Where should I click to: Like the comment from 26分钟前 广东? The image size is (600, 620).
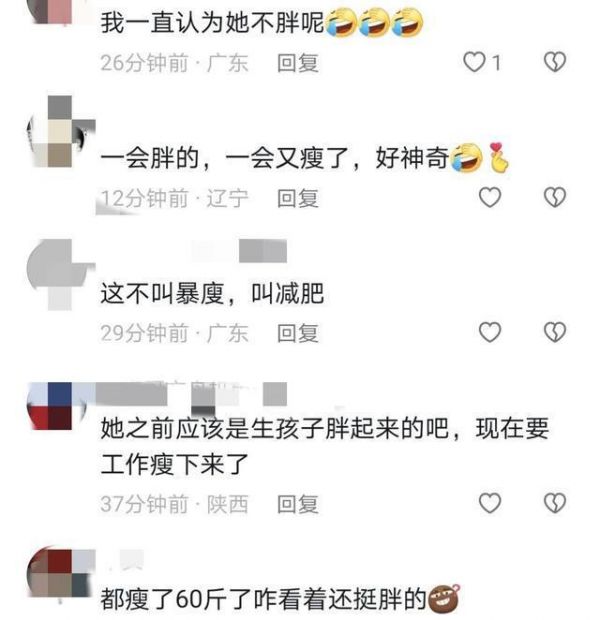(474, 62)
